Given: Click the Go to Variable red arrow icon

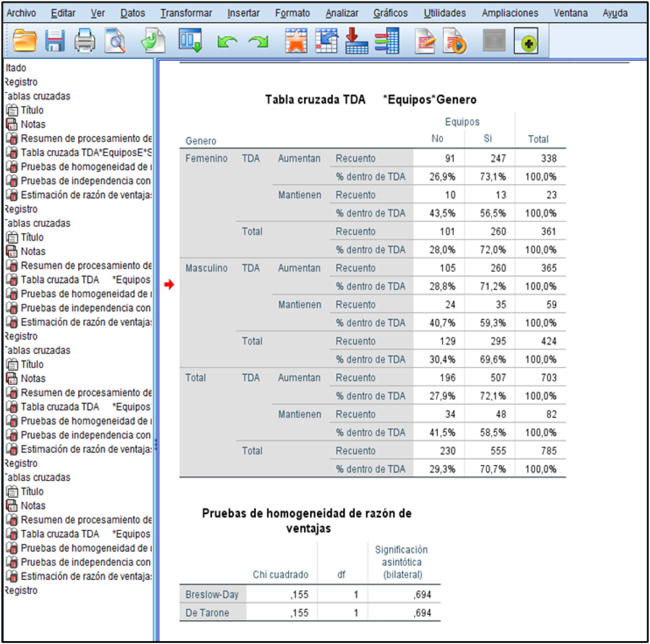Looking at the screenshot, I should (x=357, y=41).
